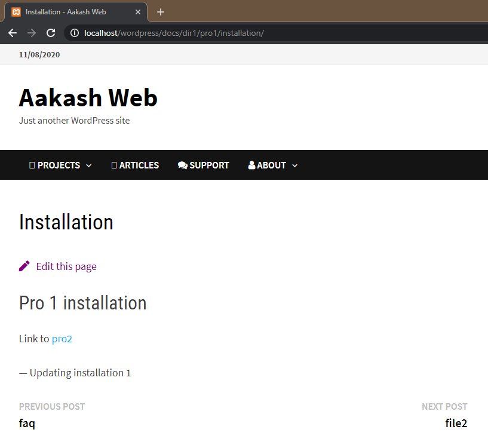The image size is (488, 448).
Task: Click the Support chat bubbles icon
Action: 183,165
